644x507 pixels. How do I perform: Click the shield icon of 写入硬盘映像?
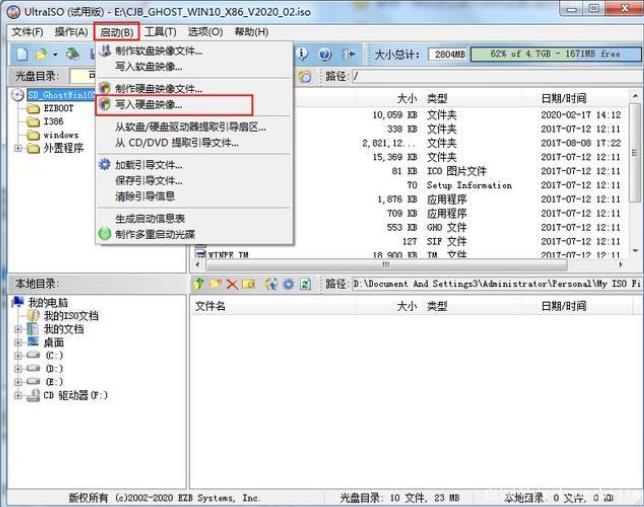pos(105,104)
